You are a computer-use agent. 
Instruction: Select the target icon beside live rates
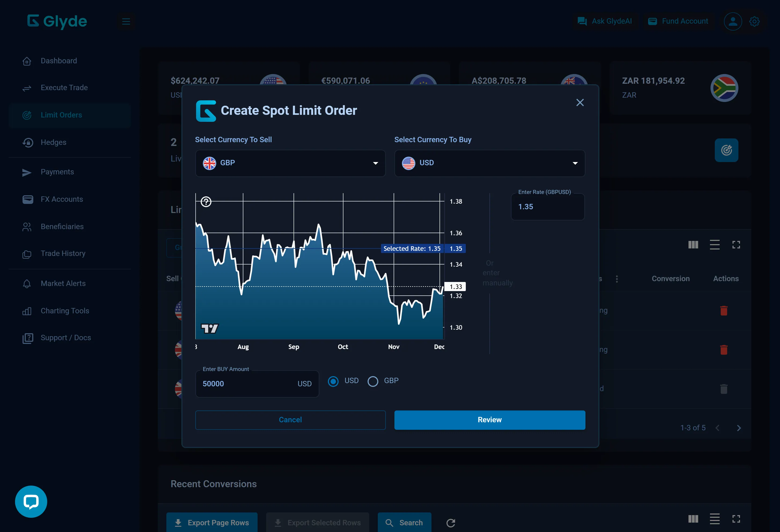(727, 150)
